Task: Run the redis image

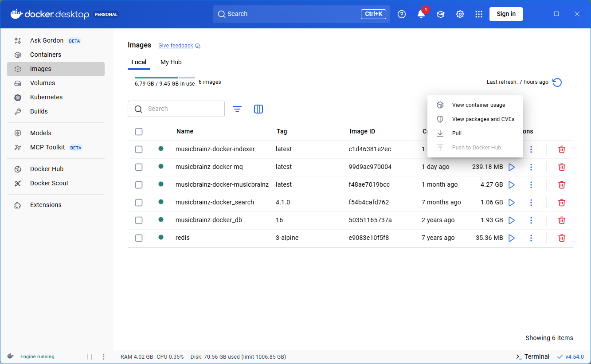Action: coord(511,238)
